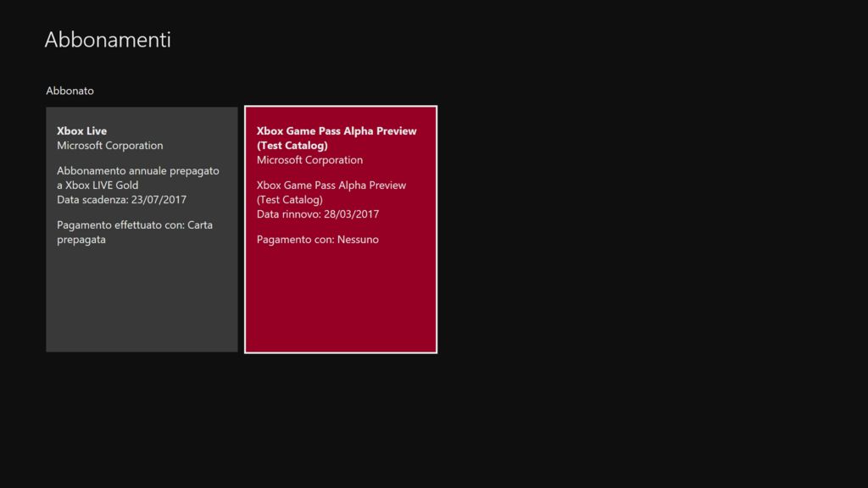This screenshot has height=488, width=868.
Task: Click Pagamento con: Nessuno
Action: click(x=317, y=240)
